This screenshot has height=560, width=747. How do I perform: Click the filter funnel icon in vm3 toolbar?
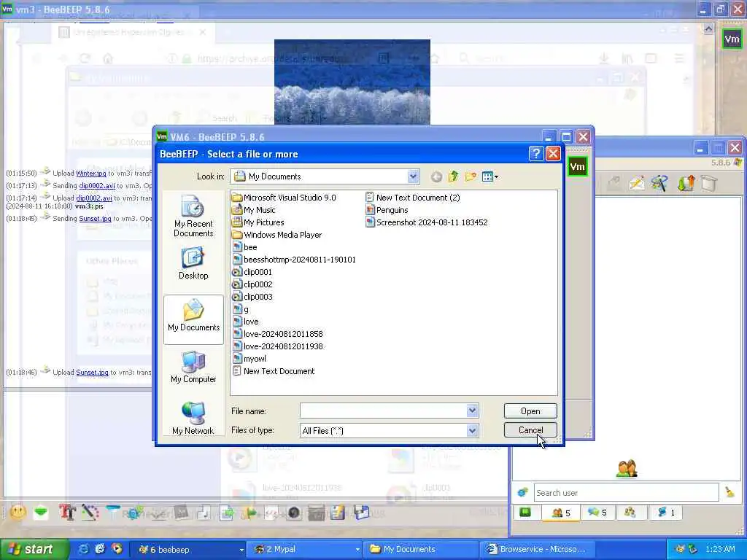coord(113,513)
